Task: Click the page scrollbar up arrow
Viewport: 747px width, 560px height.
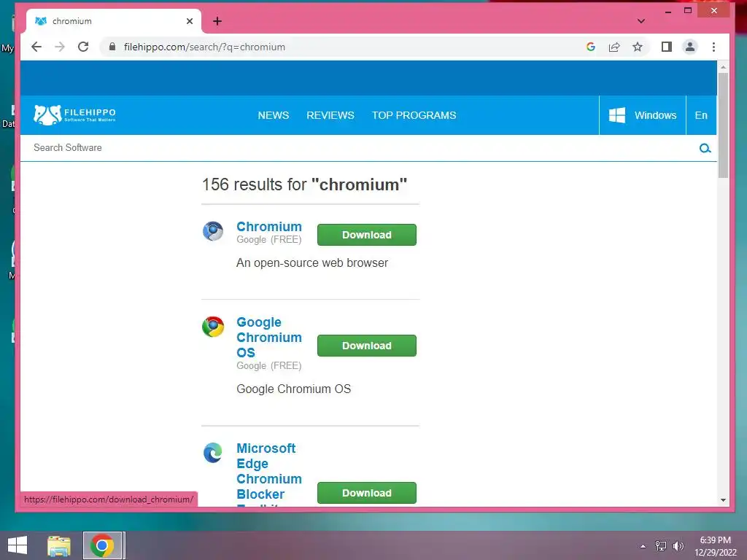Action: 723,68
